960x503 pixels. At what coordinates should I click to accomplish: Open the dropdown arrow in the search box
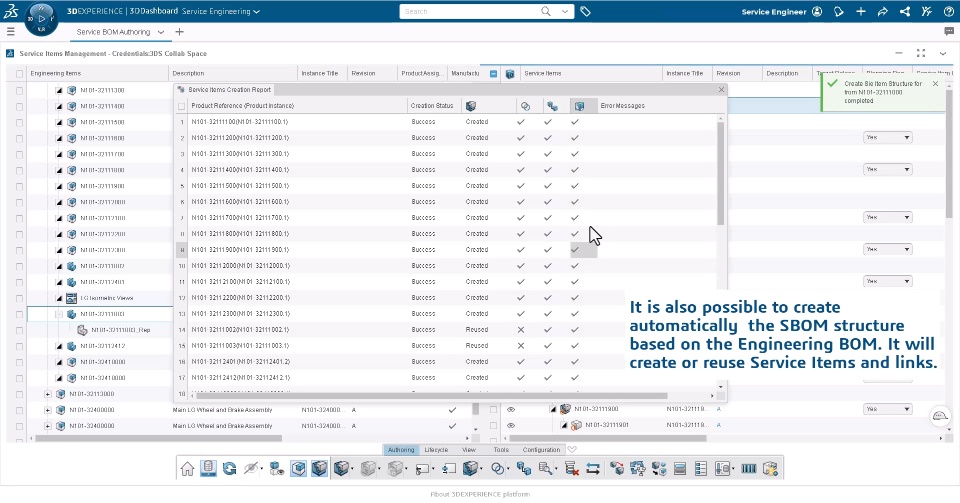point(564,11)
